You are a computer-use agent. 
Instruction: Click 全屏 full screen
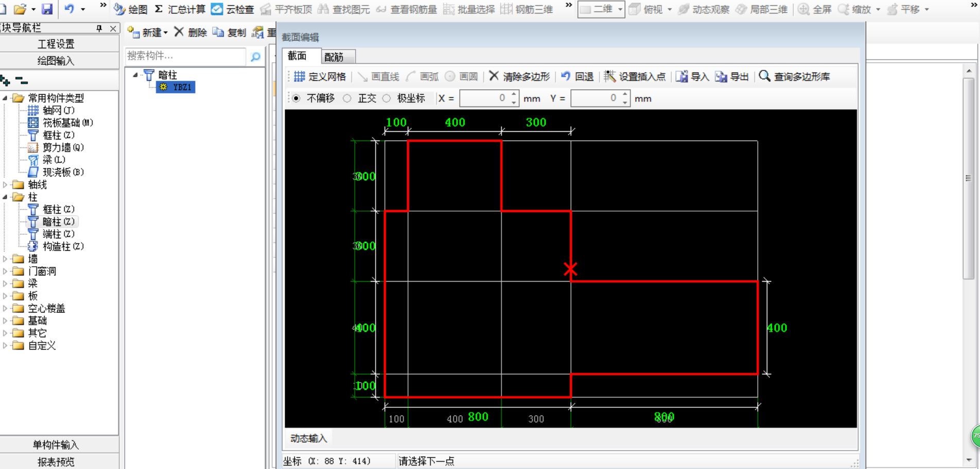pyautogui.click(x=815, y=9)
